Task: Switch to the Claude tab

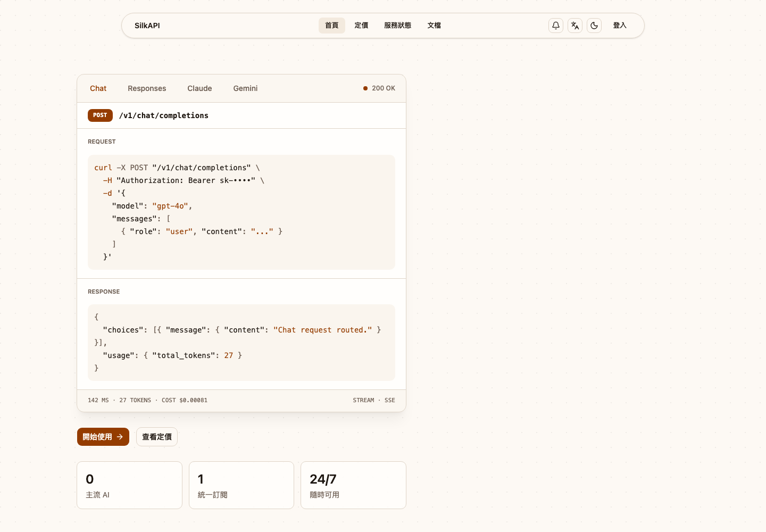Action: coord(199,88)
